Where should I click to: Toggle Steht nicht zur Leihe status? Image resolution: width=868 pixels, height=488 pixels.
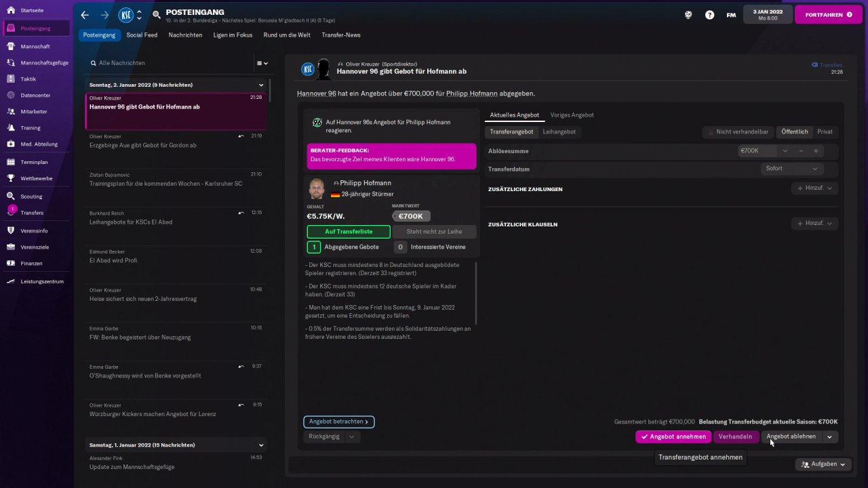434,232
